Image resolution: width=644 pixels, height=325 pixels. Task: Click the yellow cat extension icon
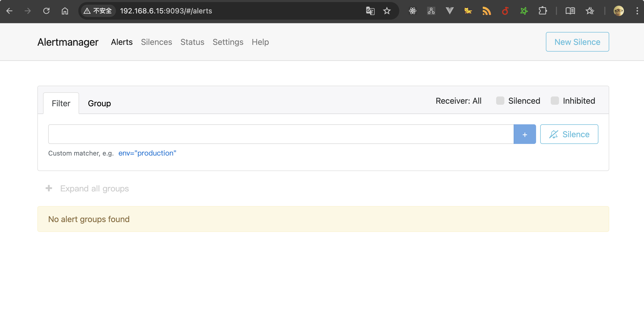[x=468, y=11]
